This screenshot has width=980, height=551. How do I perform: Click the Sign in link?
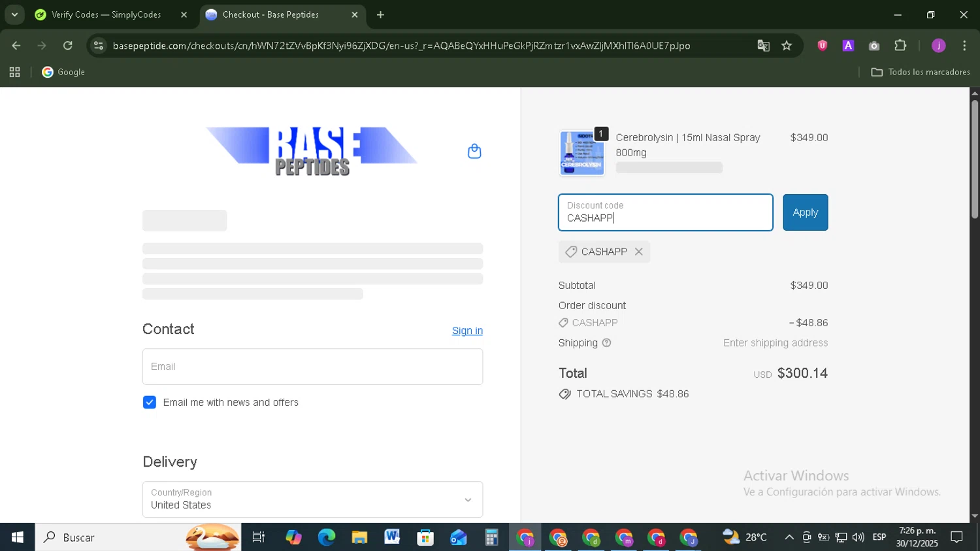(x=467, y=331)
